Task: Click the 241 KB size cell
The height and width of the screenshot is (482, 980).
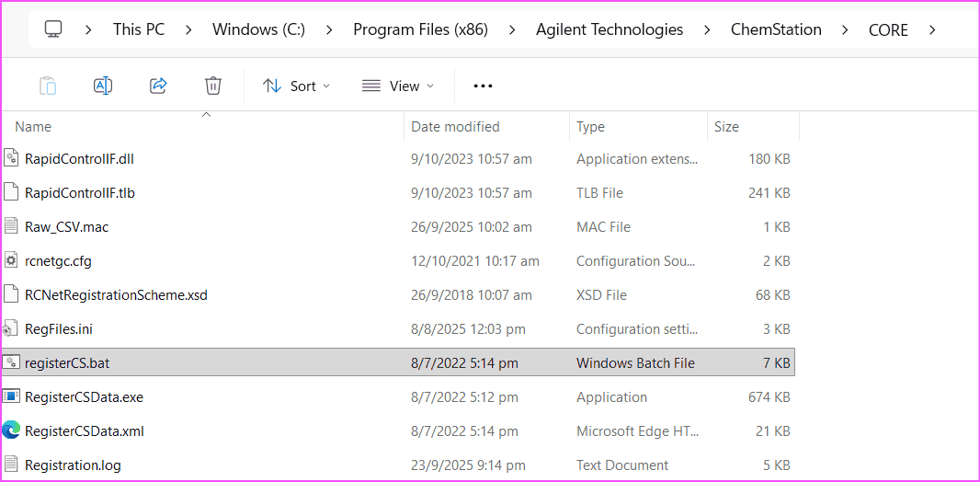Action: coord(769,193)
